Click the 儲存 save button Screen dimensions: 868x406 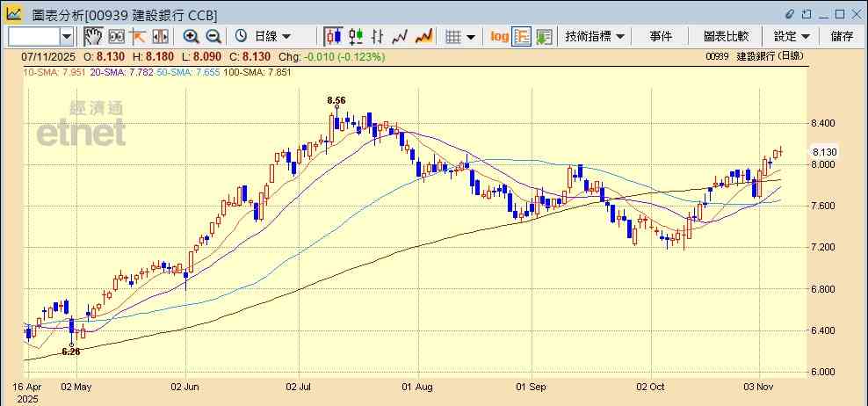pyautogui.click(x=841, y=36)
